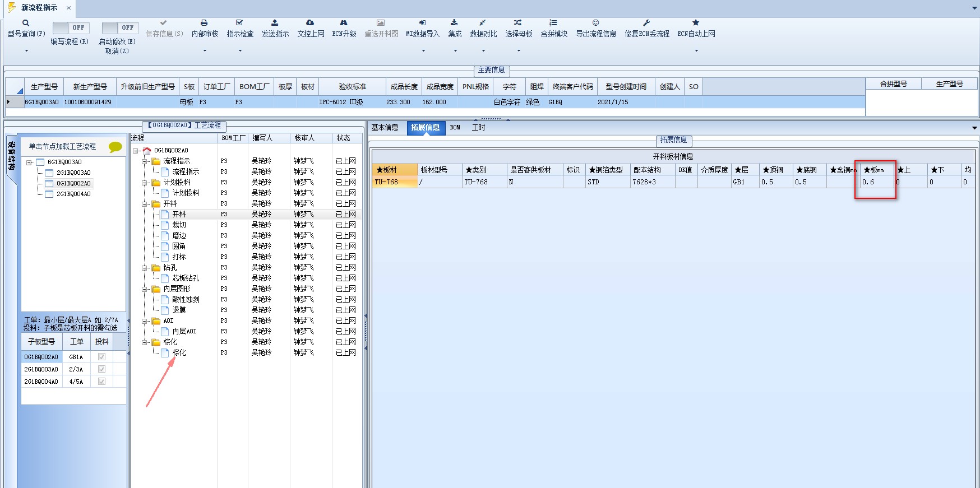Image resolution: width=980 pixels, height=488 pixels.
Task: Click the 指示检查 checkbox icon
Action: pos(239,23)
